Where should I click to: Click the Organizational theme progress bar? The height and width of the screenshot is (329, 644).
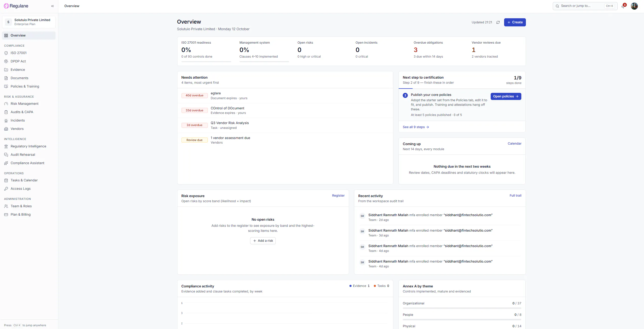click(462, 308)
